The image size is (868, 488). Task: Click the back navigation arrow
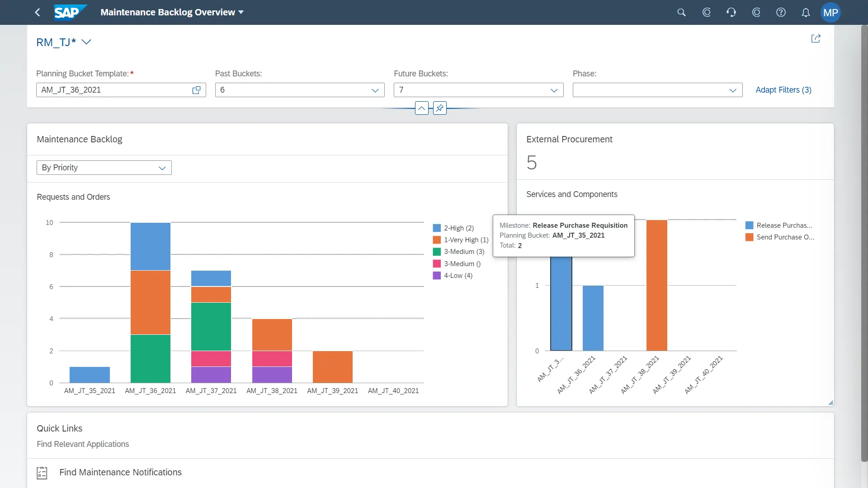click(x=38, y=12)
